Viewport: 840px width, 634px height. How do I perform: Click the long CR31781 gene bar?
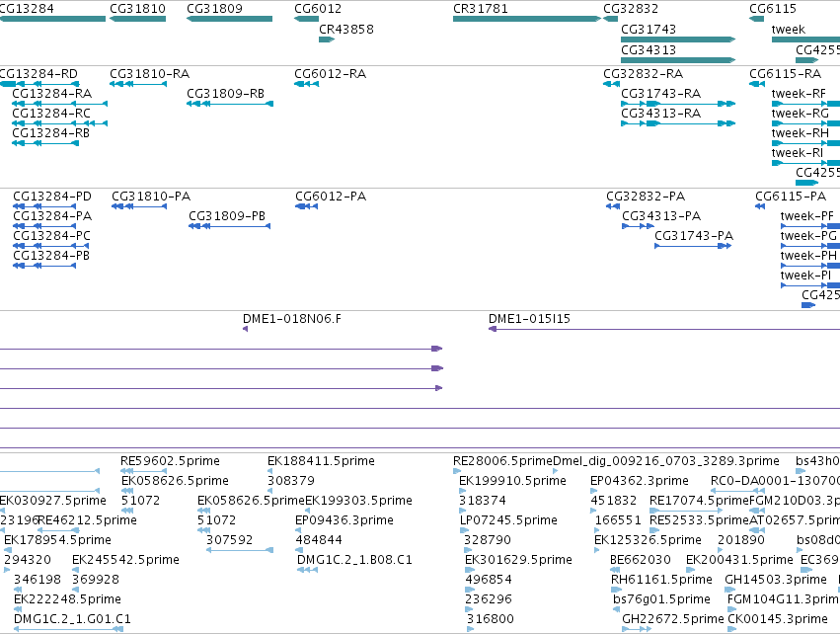tap(527, 19)
